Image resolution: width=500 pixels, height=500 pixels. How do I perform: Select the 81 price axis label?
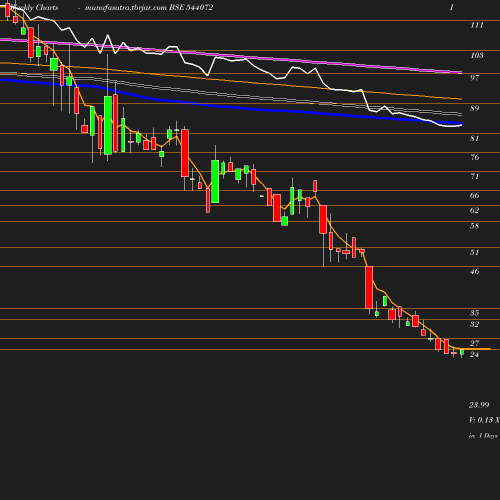pyautogui.click(x=475, y=138)
